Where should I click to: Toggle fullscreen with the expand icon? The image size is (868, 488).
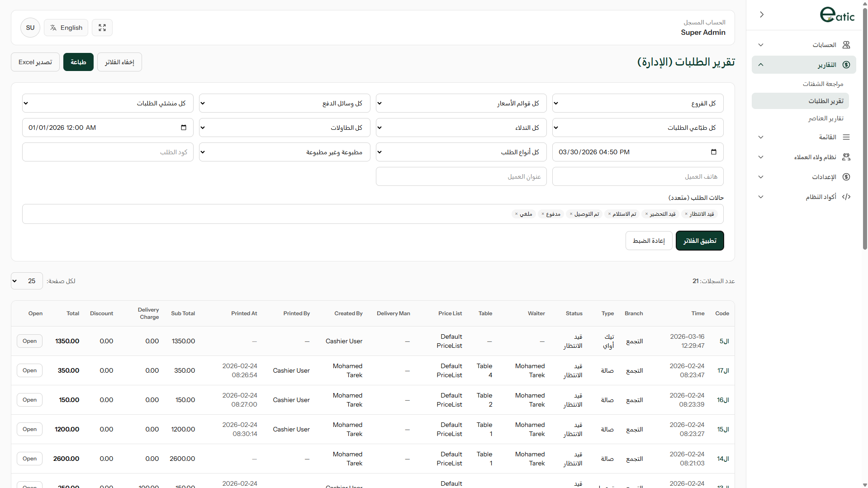102,28
